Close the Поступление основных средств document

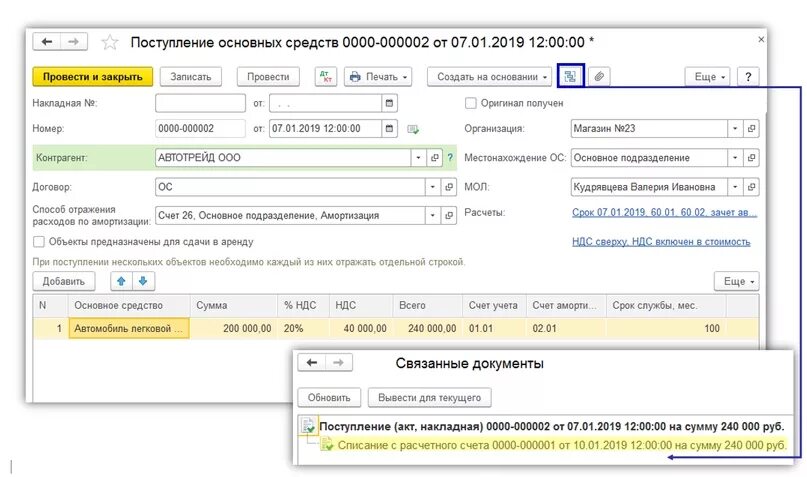761,39
